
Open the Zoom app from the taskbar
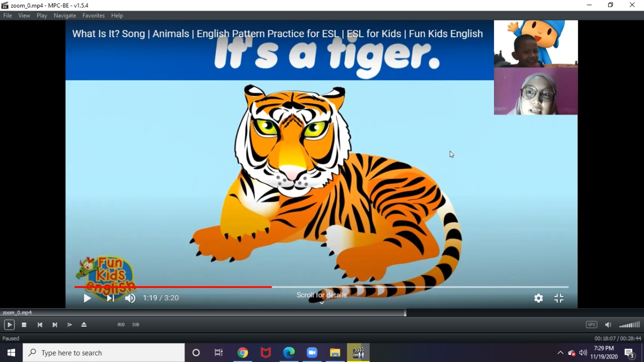tap(312, 352)
